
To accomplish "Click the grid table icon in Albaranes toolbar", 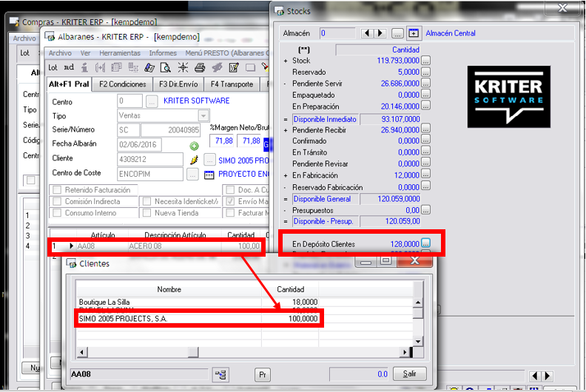I will [x=116, y=67].
